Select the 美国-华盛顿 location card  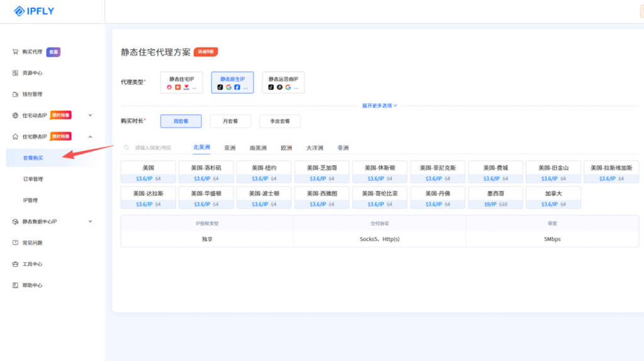click(206, 197)
